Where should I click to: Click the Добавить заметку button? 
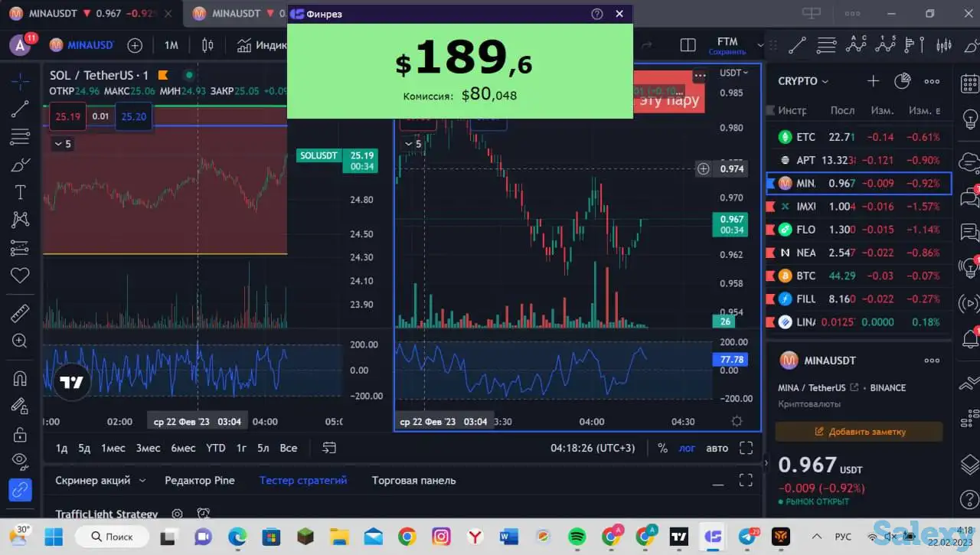click(858, 432)
